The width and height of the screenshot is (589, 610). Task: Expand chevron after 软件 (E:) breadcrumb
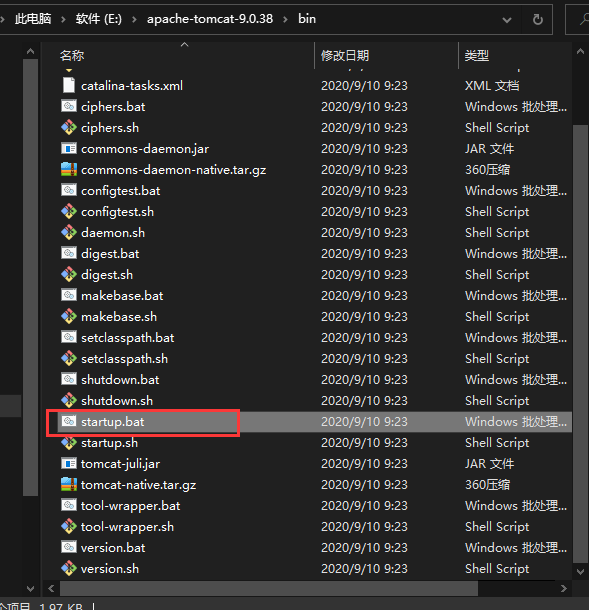point(134,19)
